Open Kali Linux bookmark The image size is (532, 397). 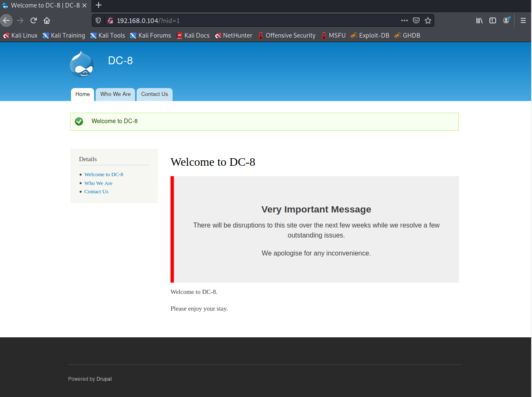[20, 35]
